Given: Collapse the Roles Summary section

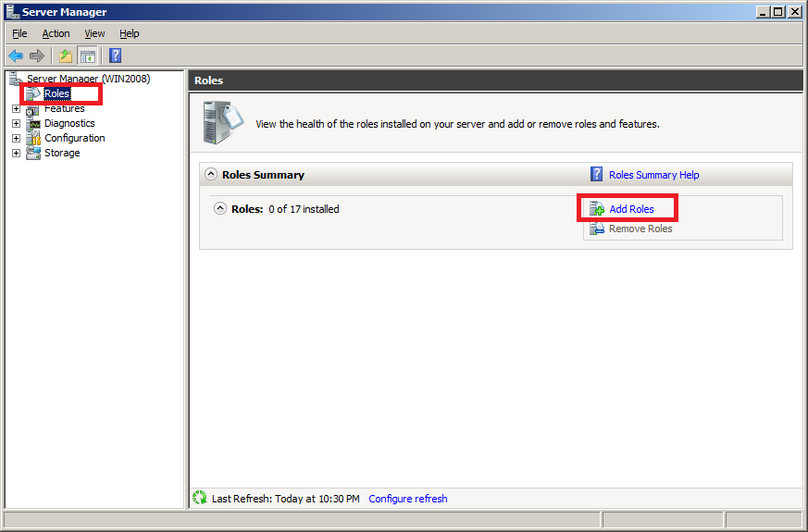Looking at the screenshot, I should coord(211,174).
